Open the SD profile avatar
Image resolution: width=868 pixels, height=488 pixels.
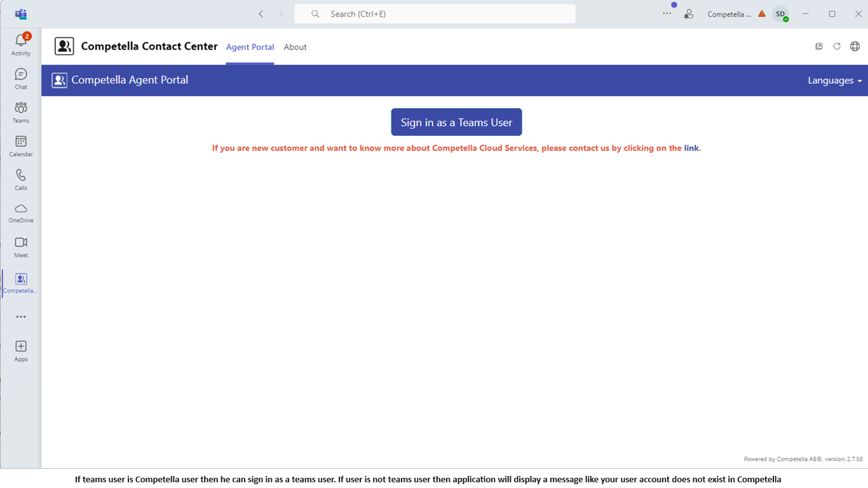(780, 14)
